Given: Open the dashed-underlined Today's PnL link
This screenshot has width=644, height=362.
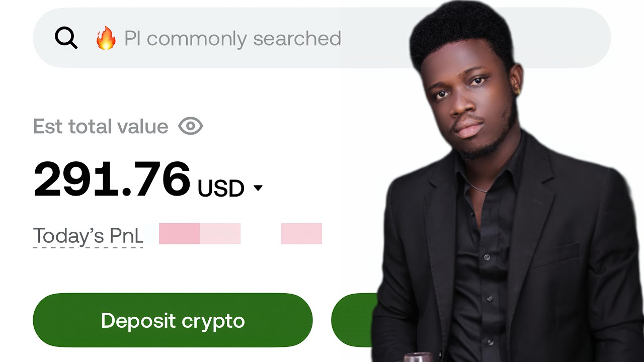Looking at the screenshot, I should (88, 236).
